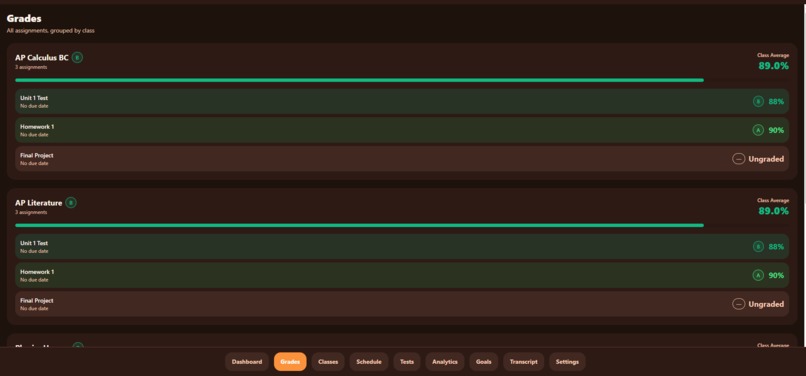Select the Grades tab
This screenshot has width=806, height=376.
290,362
